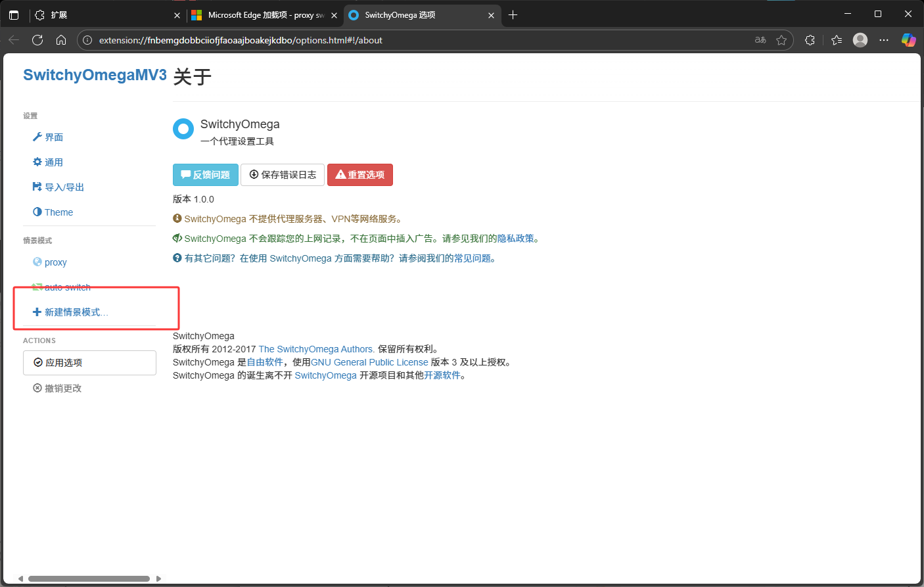Click 保存错误日志 button
This screenshot has width=924, height=587.
coord(283,175)
